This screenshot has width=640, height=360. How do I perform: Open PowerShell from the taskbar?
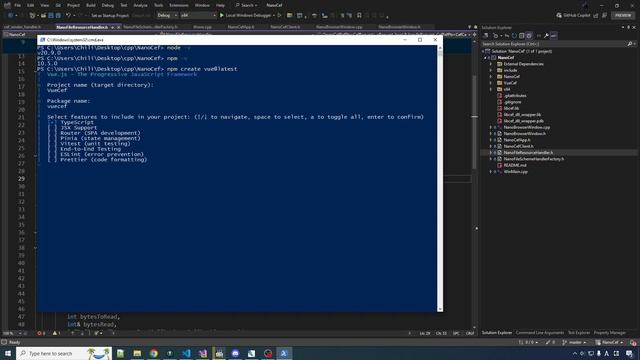284,353
